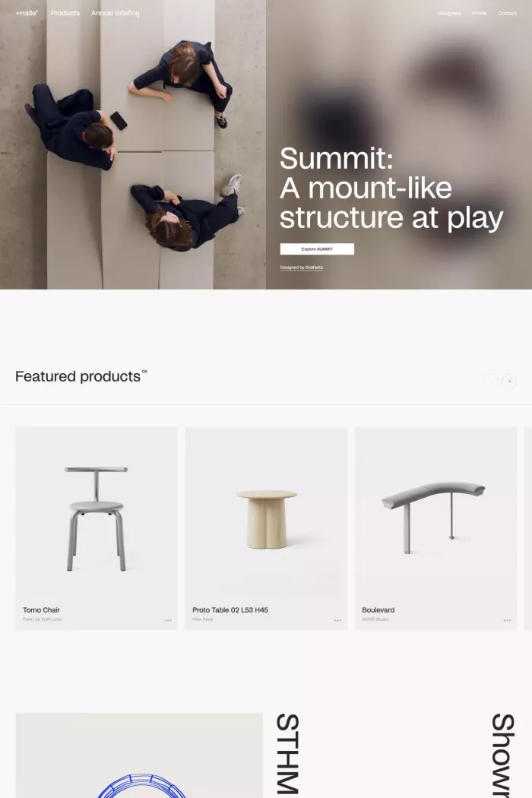Follow the Designed by Snøhetta link
Screen dimensions: 532x798
click(x=302, y=268)
